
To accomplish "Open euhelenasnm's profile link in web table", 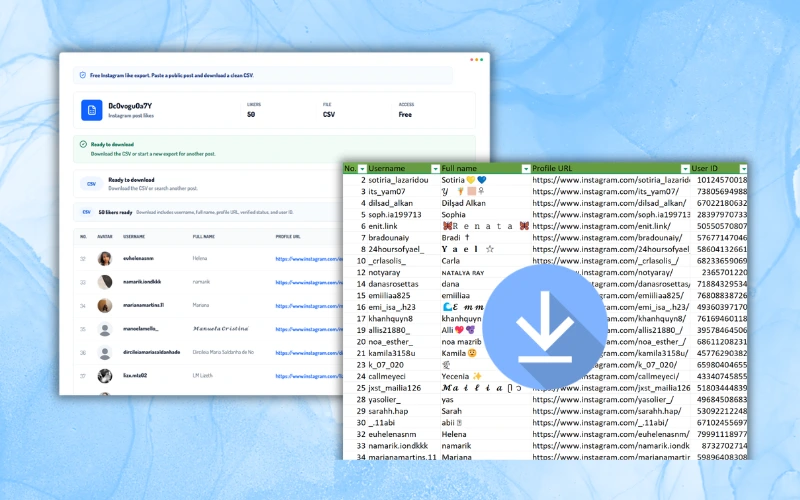I will (x=309, y=259).
